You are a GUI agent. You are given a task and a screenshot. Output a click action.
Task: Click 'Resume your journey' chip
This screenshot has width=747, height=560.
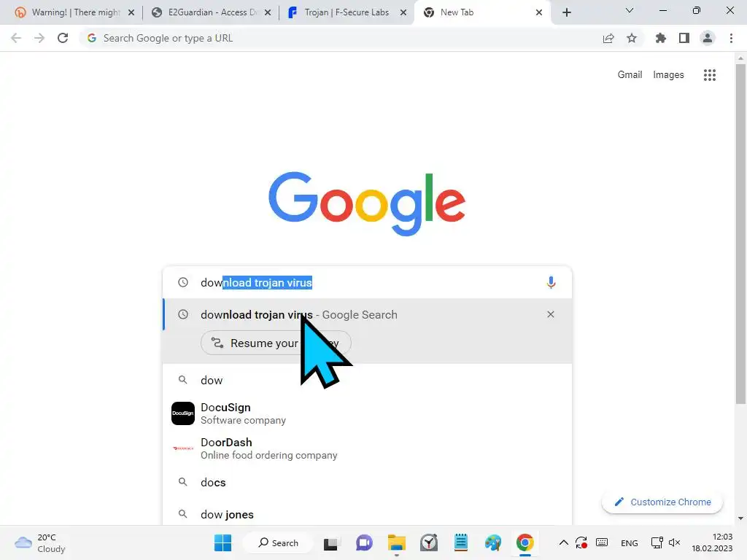point(276,343)
